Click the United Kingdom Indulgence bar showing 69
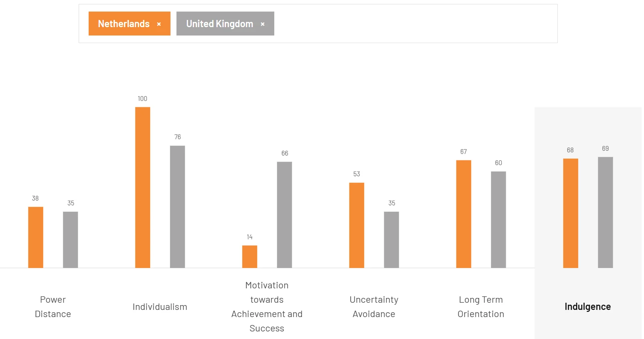The height and width of the screenshot is (339, 644). tap(605, 212)
